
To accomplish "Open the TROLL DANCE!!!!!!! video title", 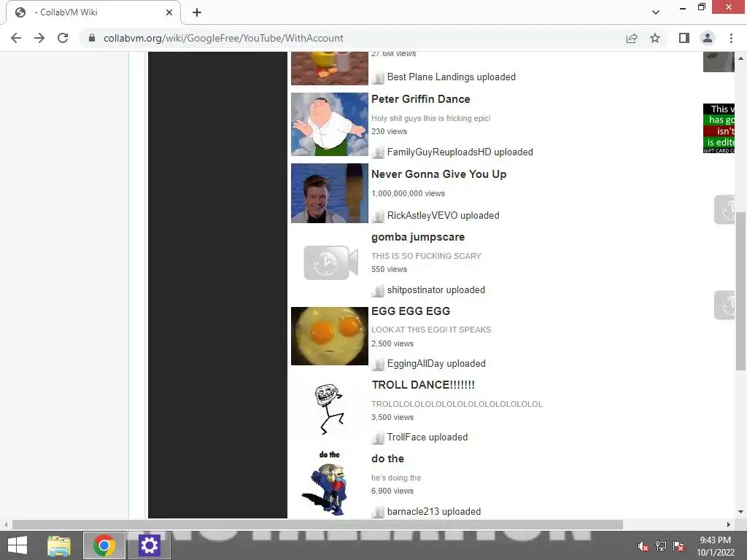I will click(x=423, y=385).
